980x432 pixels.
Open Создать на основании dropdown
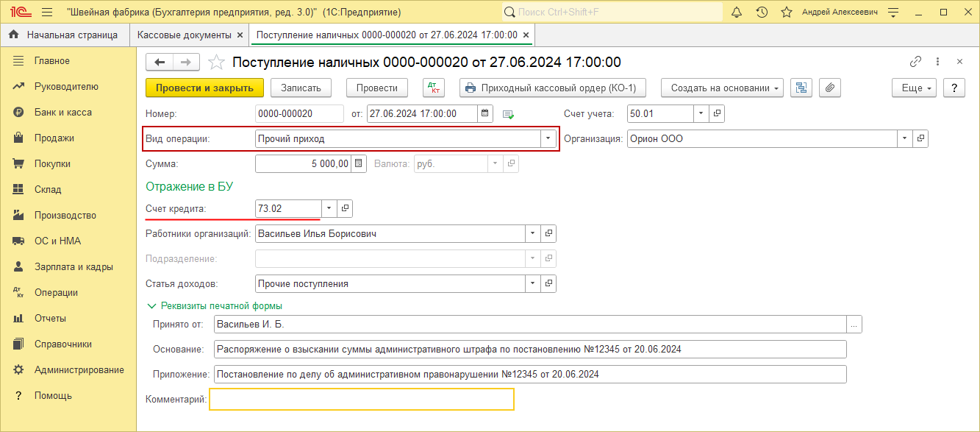coord(722,88)
